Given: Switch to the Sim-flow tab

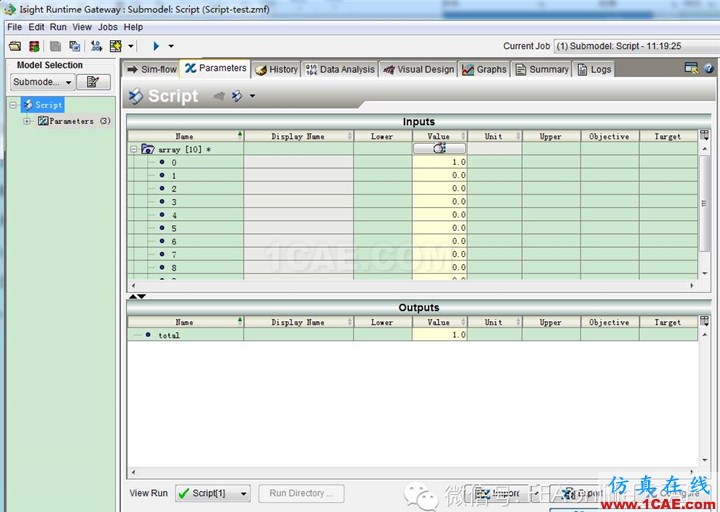Looking at the screenshot, I should 152,69.
